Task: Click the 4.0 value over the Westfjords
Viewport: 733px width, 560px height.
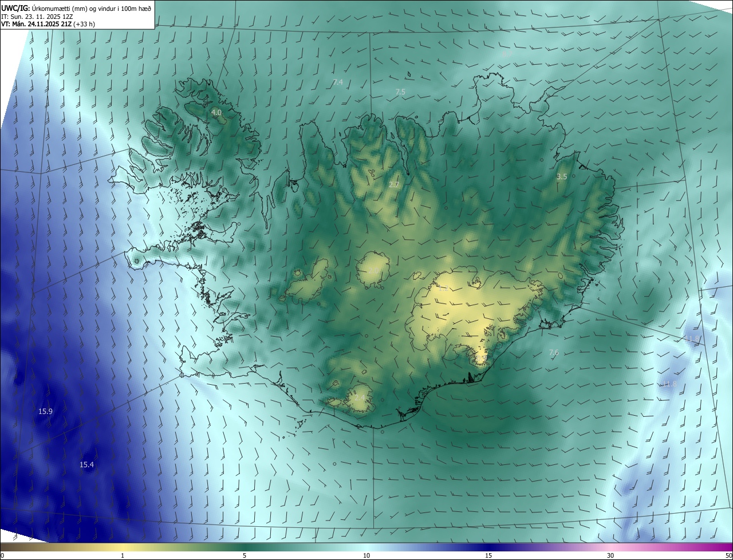Action: click(216, 112)
